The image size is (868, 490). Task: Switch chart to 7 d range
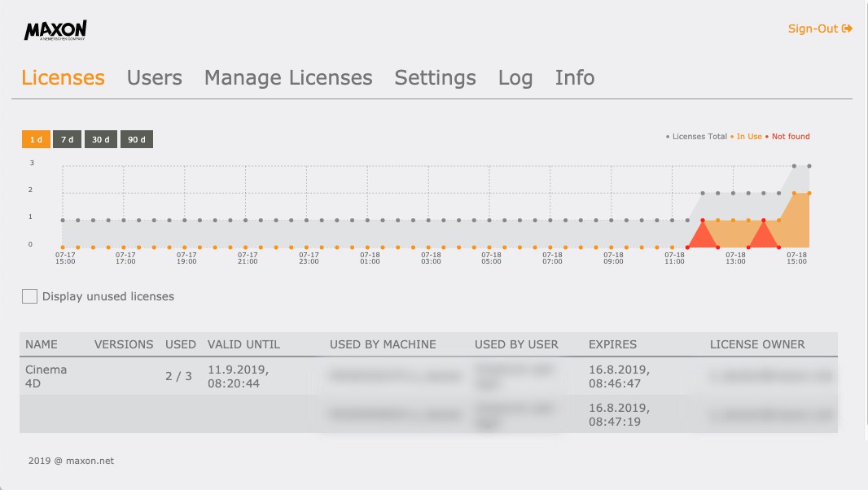(x=67, y=139)
